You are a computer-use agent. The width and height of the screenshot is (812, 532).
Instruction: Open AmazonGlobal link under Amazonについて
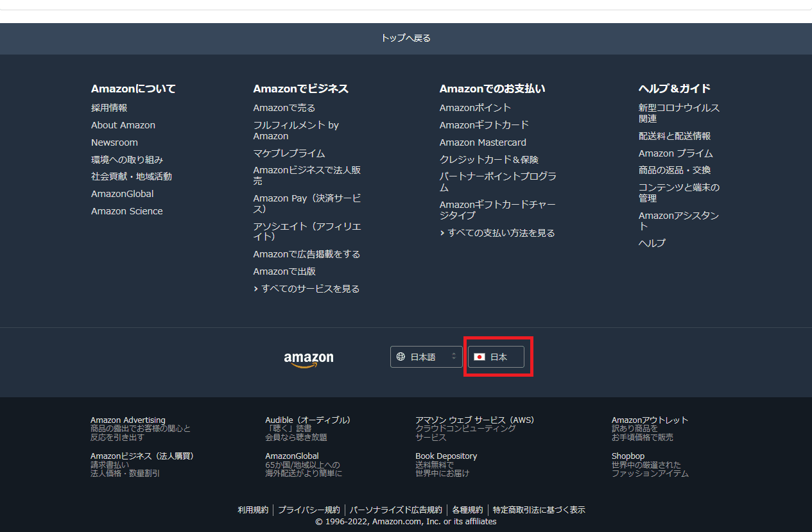(123, 194)
